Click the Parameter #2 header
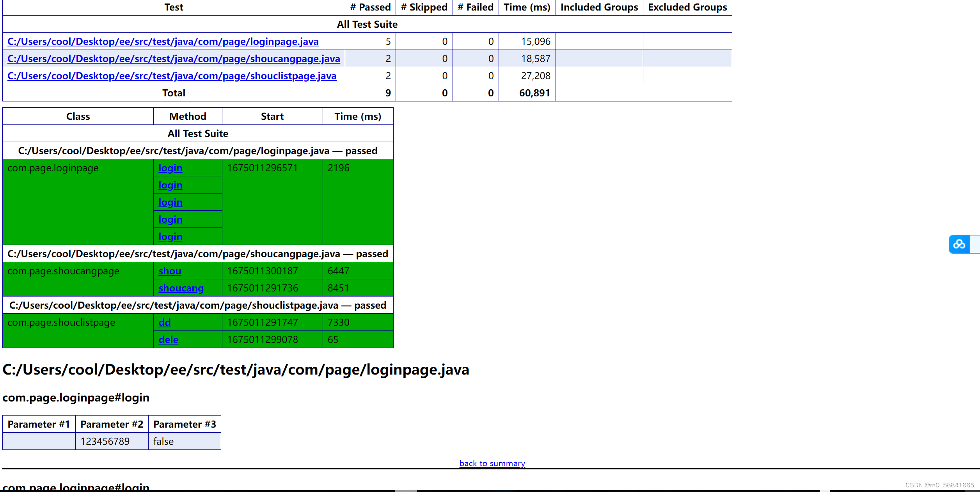 (112, 424)
